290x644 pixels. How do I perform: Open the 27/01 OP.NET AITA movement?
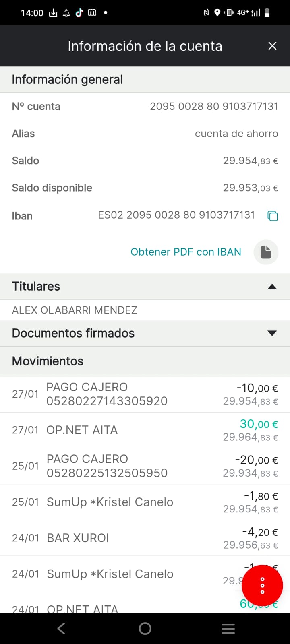145,430
